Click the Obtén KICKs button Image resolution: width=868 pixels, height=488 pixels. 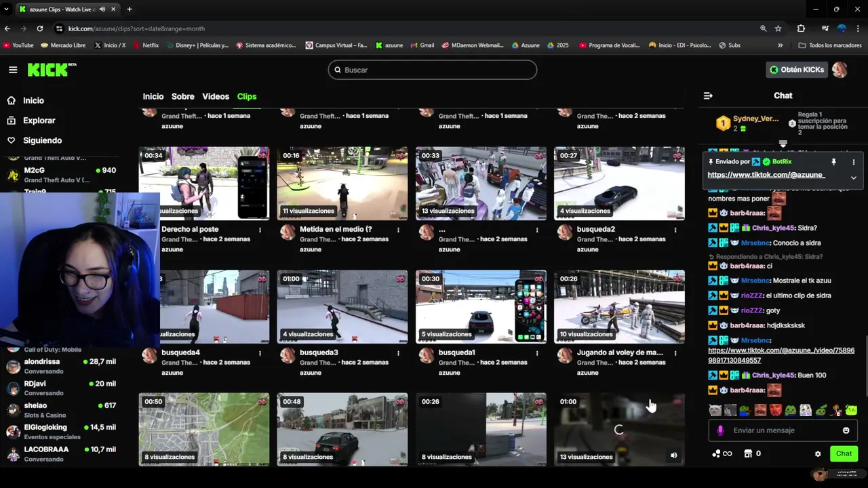[x=797, y=70]
